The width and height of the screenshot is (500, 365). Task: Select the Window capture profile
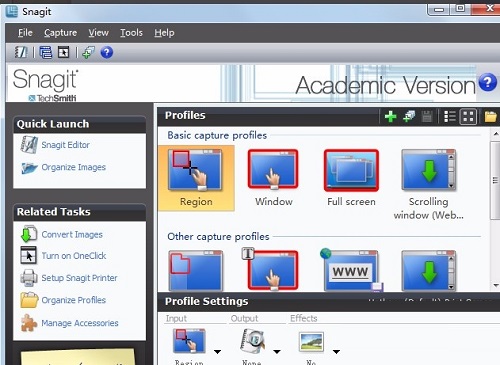tap(273, 178)
